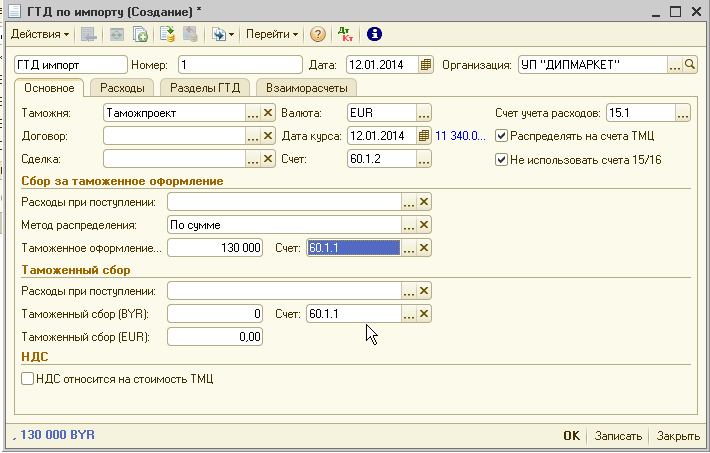Open organization lookup magnifier icon
The width and height of the screenshot is (710, 453).
(x=690, y=65)
